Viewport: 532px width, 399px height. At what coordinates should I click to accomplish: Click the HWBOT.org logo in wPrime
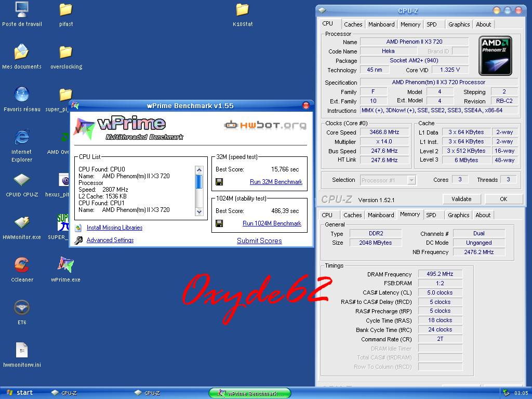265,125
